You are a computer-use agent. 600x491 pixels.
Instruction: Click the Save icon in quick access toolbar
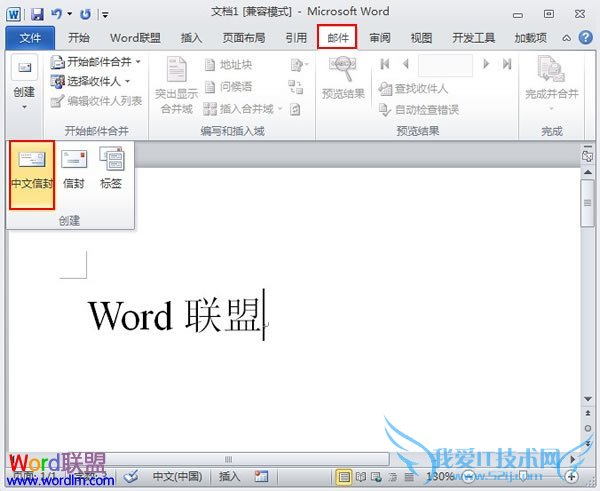click(x=37, y=15)
